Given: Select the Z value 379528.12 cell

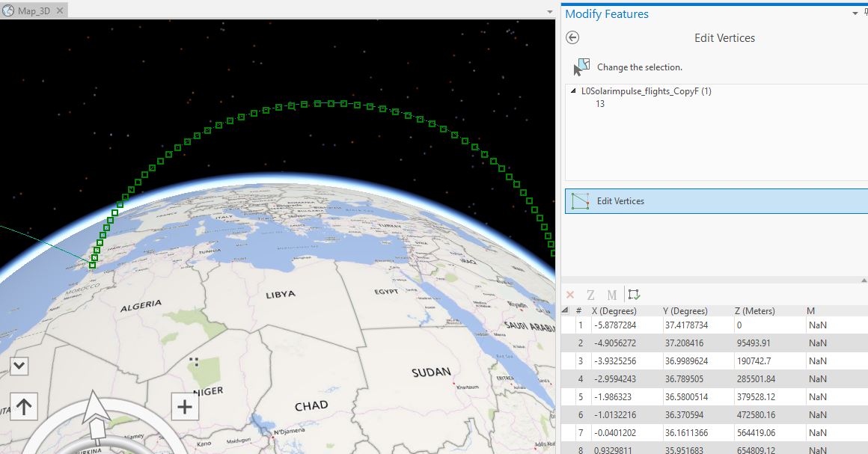Looking at the screenshot, I should tap(769, 397).
